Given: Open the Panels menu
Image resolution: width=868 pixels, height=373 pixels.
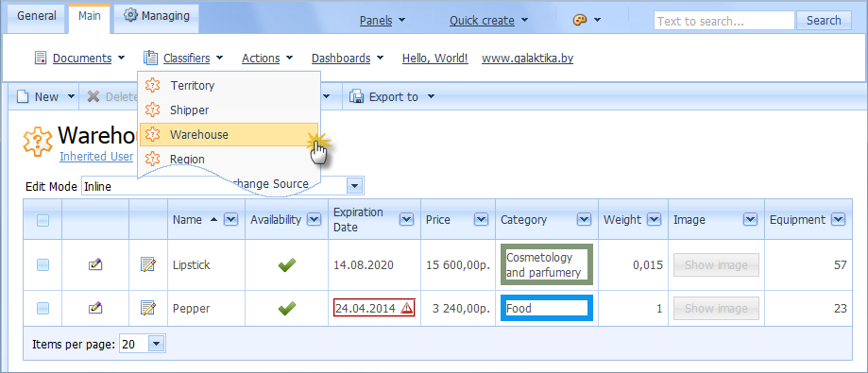Looking at the screenshot, I should [x=382, y=21].
